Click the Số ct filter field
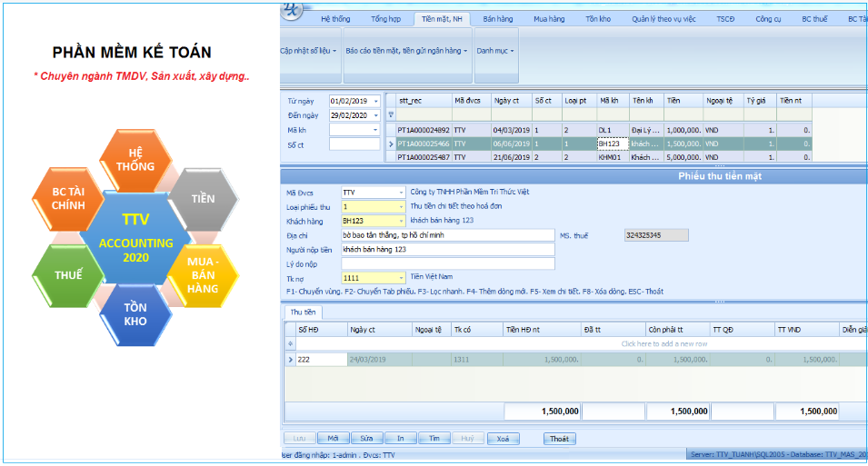868x466 pixels. [x=354, y=144]
